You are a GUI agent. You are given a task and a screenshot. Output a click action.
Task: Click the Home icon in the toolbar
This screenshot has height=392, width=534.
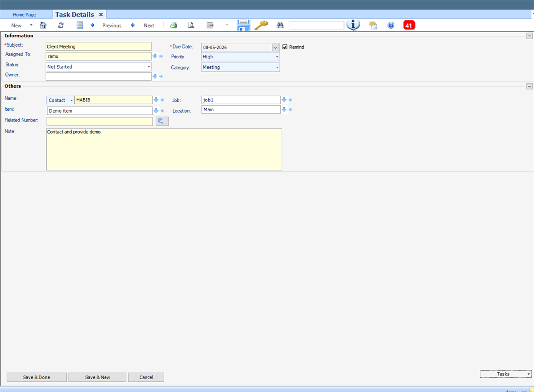tap(43, 25)
